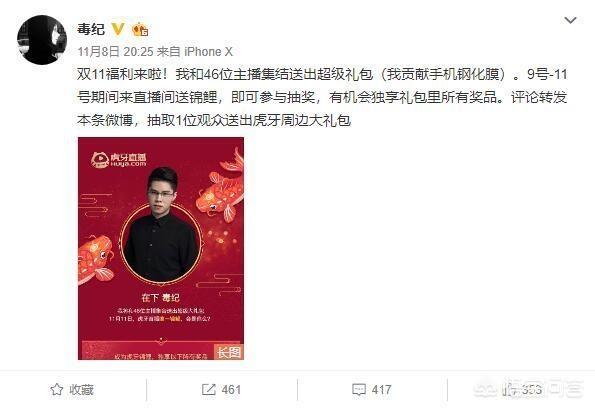This screenshot has width=595, height=409.
Task: Click the 11月8日 20:25 timestamp
Action: point(115,52)
